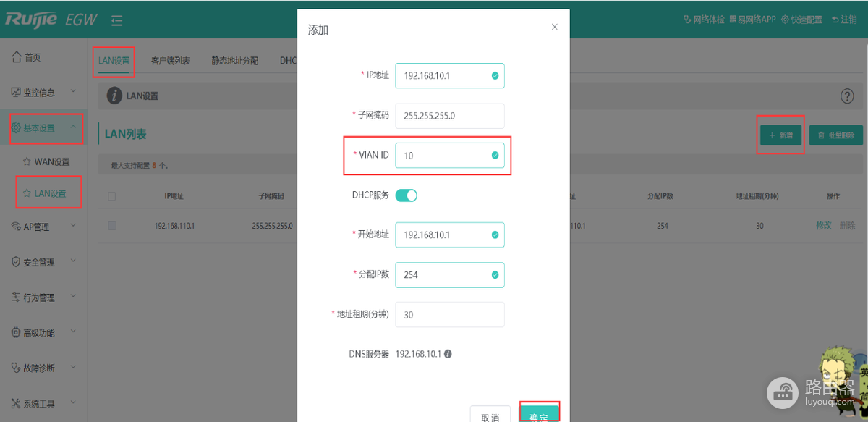Image resolution: width=868 pixels, height=422 pixels.
Task: Focus the IP地址 input field
Action: [450, 75]
